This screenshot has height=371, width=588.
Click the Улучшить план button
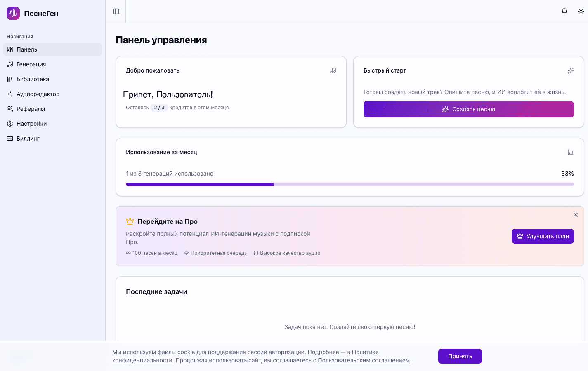[x=543, y=236]
